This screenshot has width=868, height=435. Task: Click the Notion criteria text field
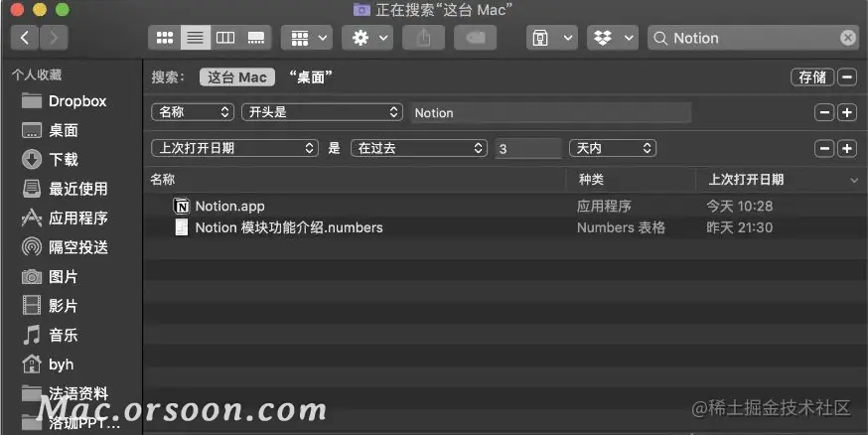click(551, 113)
